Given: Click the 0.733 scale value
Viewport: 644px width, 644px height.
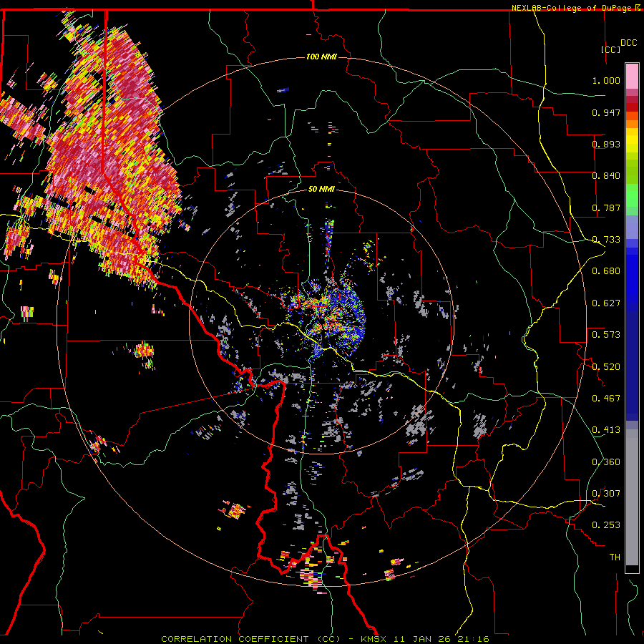Looking at the screenshot, I should pos(606,240).
